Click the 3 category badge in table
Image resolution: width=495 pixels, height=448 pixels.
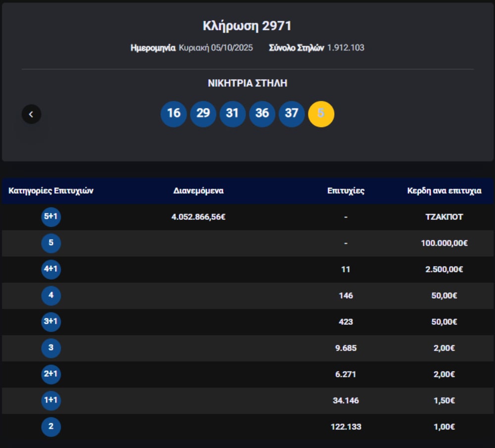[51, 348]
